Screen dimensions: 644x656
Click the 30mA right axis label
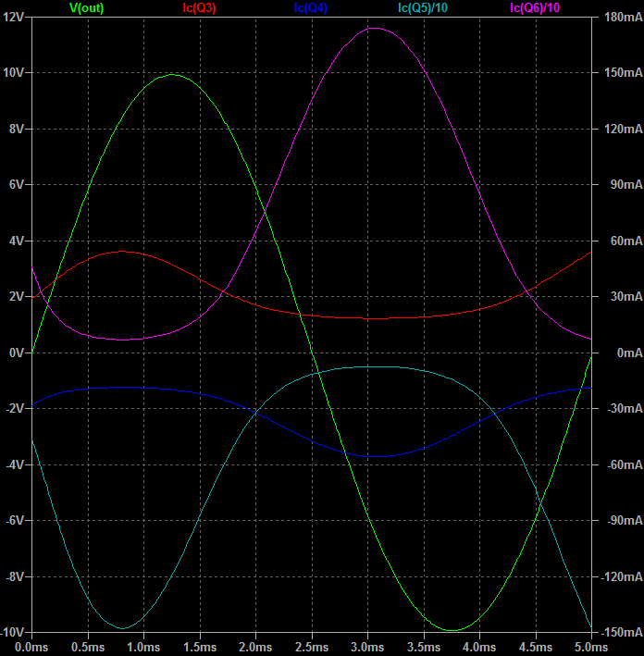(x=626, y=297)
